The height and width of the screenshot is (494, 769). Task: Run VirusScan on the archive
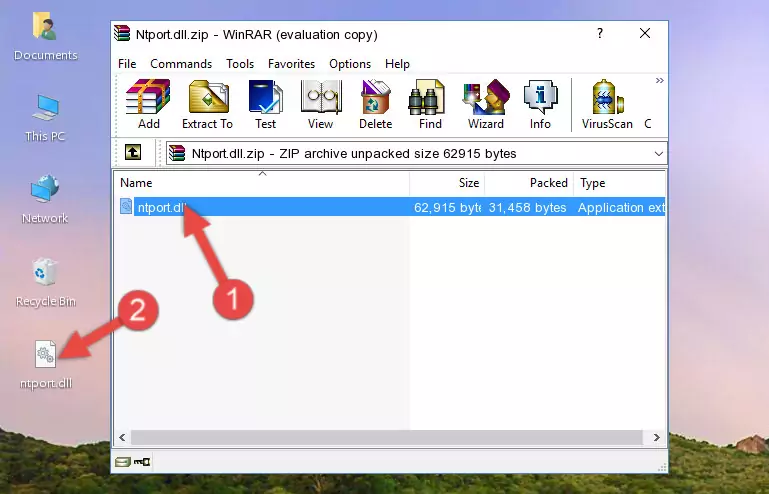(x=607, y=104)
